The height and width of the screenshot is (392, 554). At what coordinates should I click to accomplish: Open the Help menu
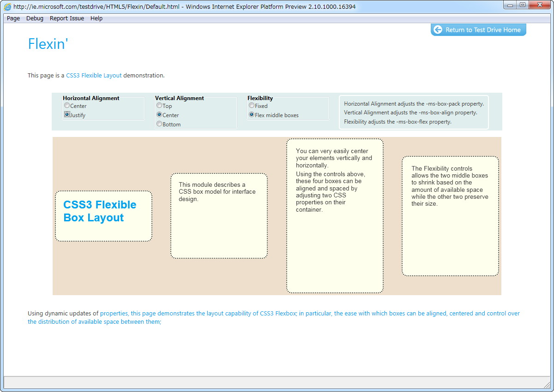96,18
